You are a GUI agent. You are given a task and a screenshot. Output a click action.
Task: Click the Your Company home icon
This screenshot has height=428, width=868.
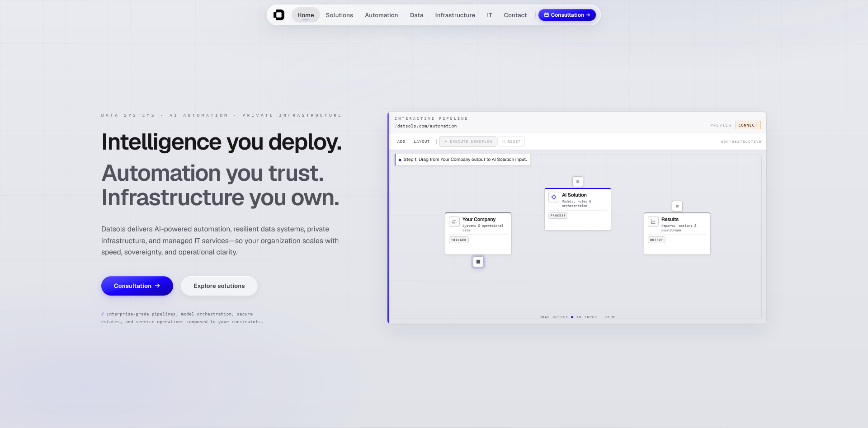tap(454, 221)
